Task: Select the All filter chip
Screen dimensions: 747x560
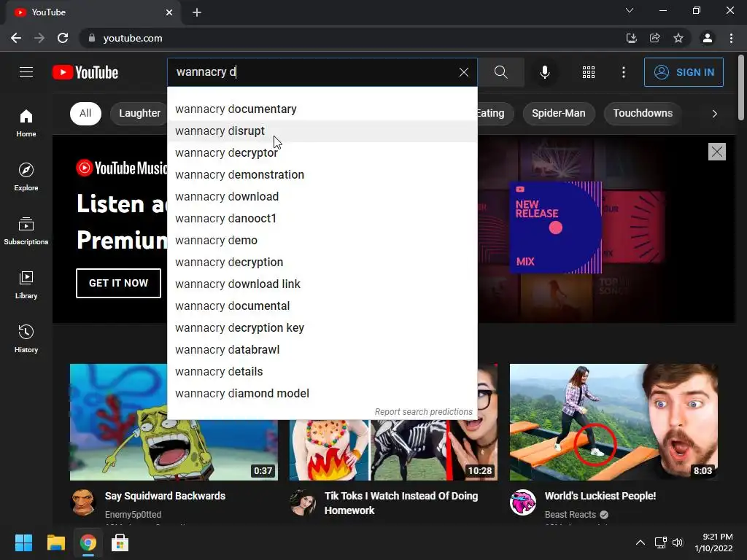Action: coord(86,113)
